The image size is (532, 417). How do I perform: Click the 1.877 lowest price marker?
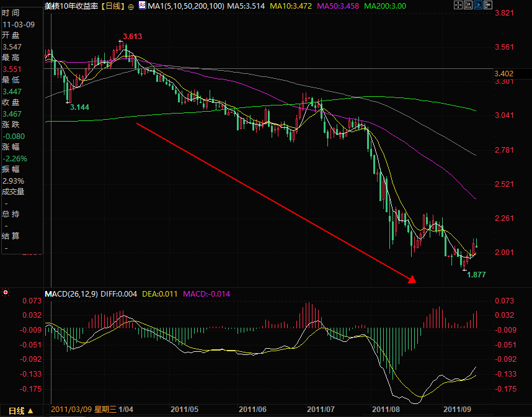coord(476,275)
